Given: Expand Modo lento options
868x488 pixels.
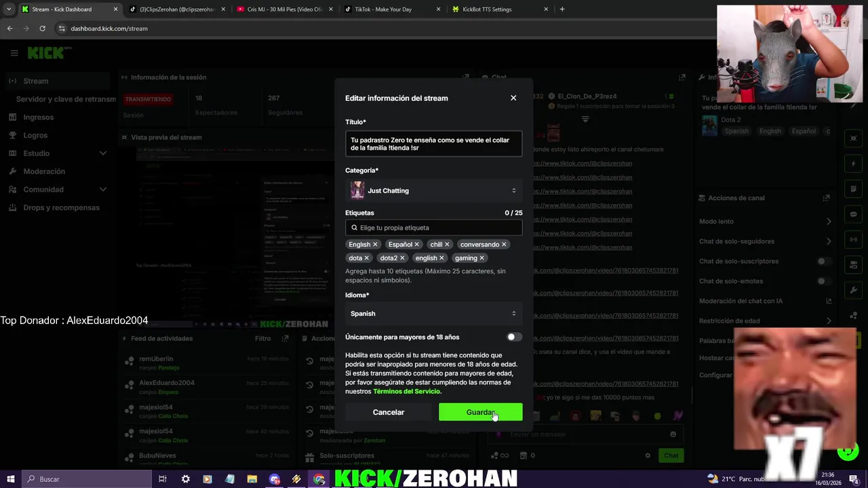Looking at the screenshot, I should tap(829, 222).
